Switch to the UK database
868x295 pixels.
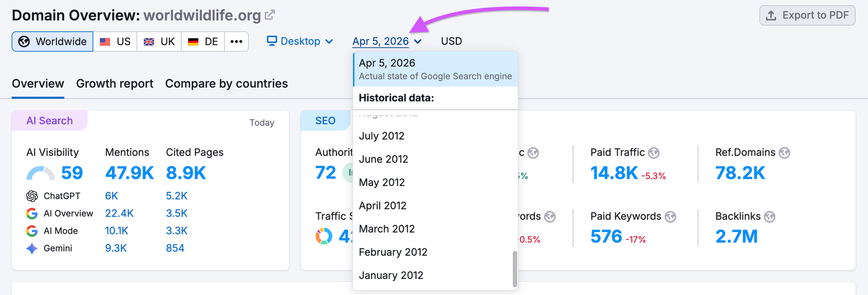tap(159, 42)
